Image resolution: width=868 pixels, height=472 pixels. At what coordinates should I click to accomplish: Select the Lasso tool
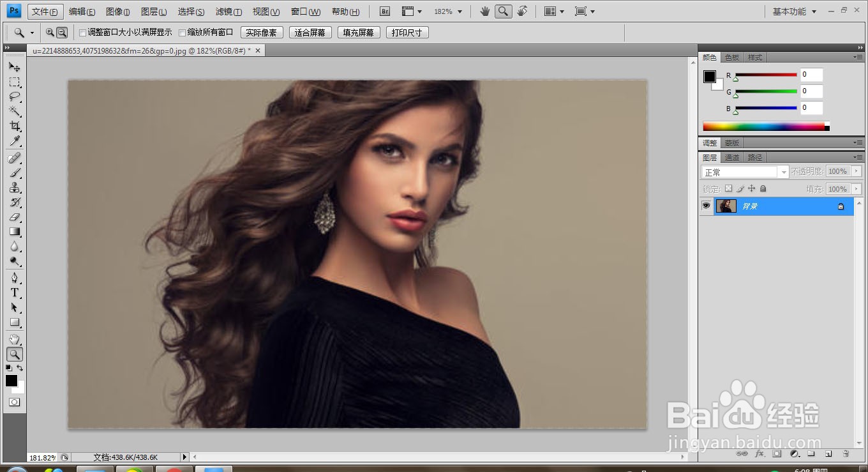click(x=14, y=96)
